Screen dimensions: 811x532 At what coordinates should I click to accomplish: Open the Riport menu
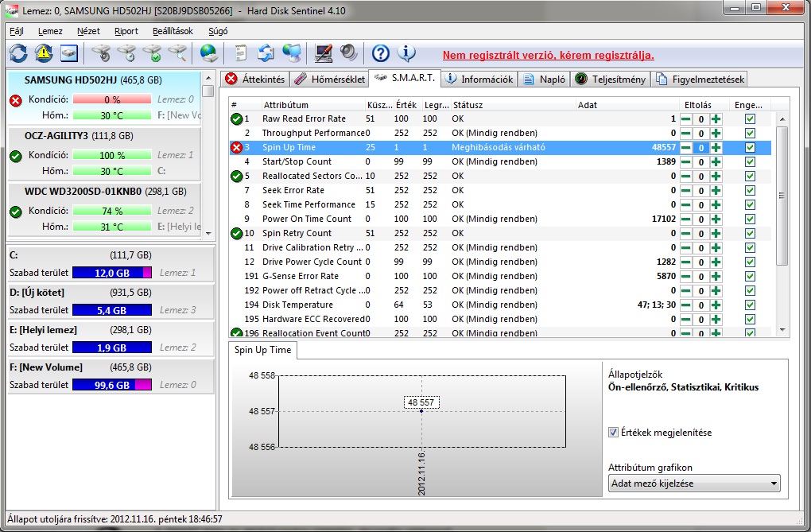(x=126, y=31)
